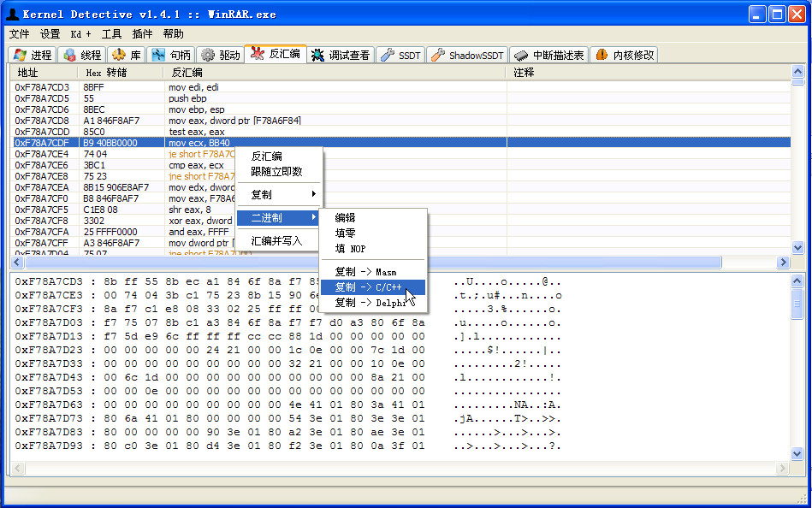
Task: Switch to the 调试查看 tab
Action: tap(341, 55)
